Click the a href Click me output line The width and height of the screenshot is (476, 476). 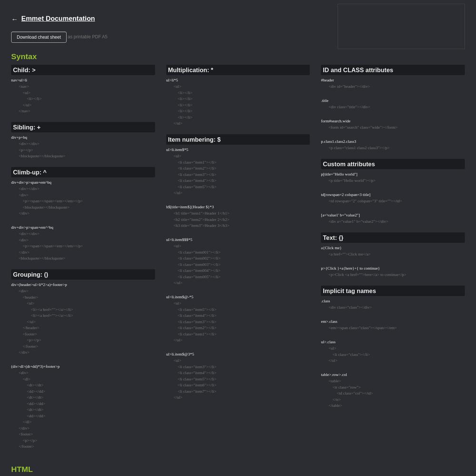point(349,254)
